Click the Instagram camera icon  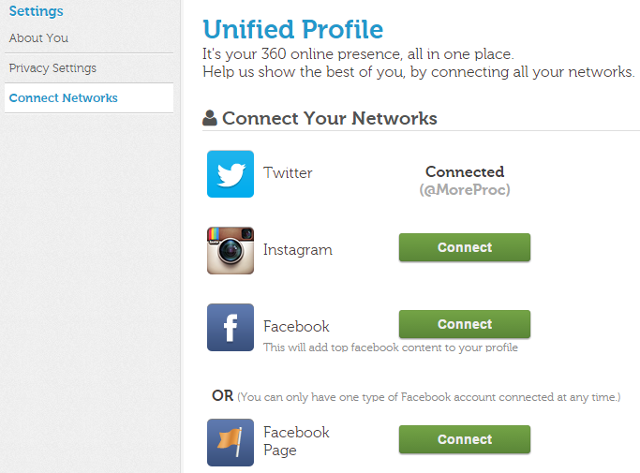[x=230, y=250]
